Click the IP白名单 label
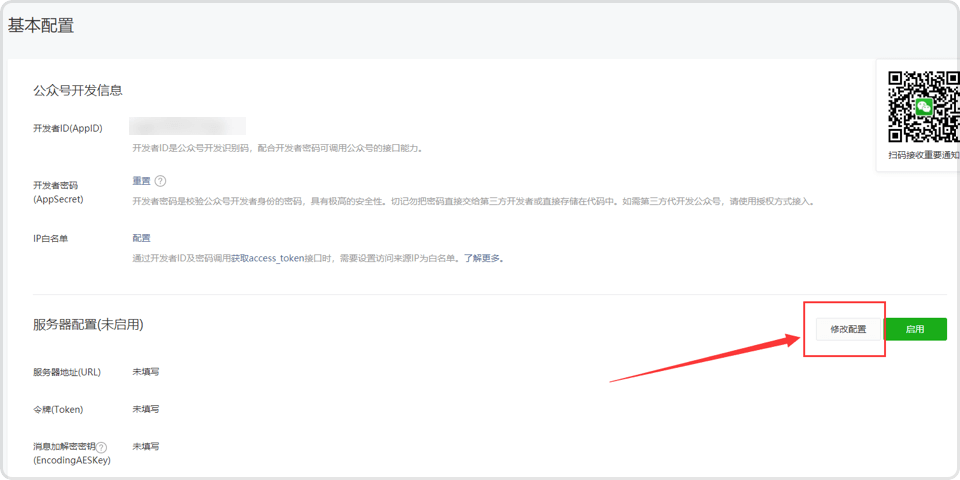This screenshot has height=480, width=960. (x=51, y=238)
